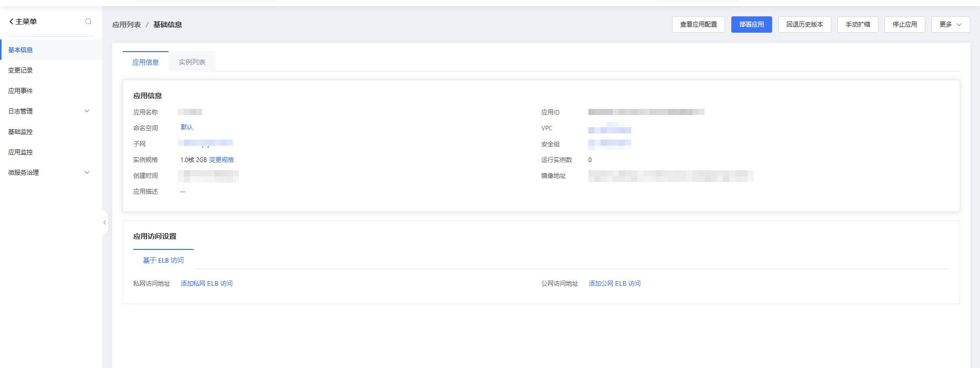
Task: Open 应用监控 in the sidebar
Action: point(20,152)
